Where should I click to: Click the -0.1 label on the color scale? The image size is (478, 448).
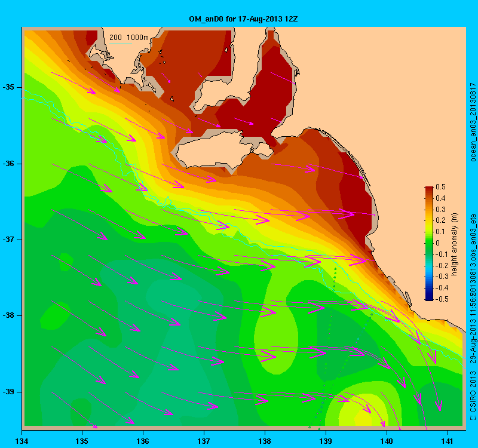click(442, 254)
